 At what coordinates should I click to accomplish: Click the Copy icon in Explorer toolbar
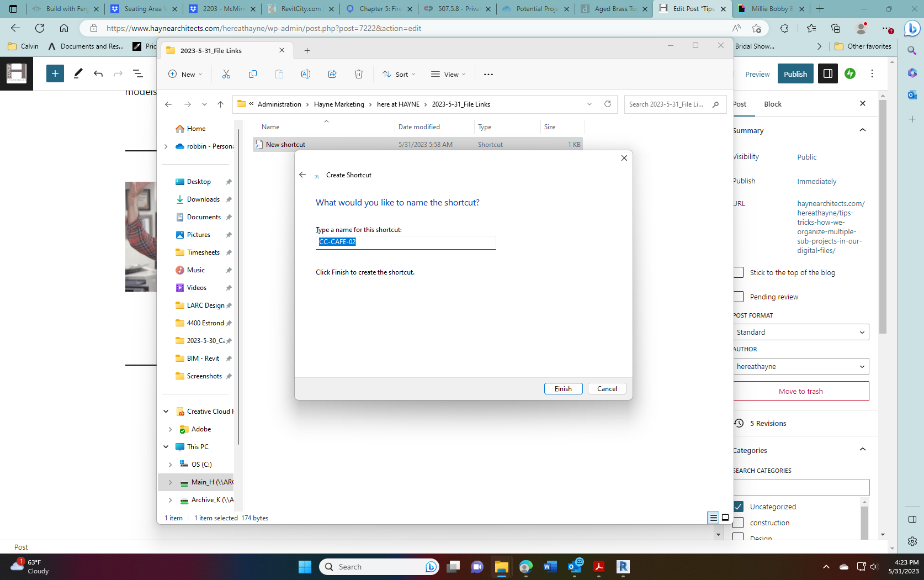(x=253, y=75)
